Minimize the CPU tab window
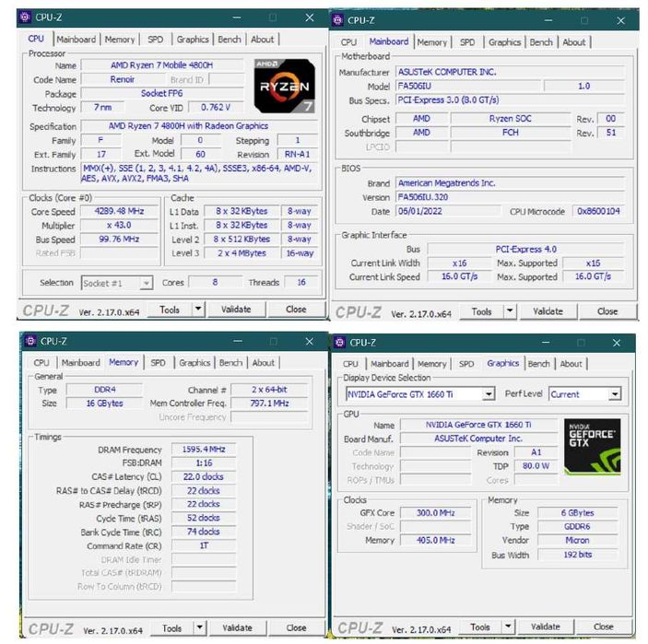This screenshot has height=644, width=648. [237, 18]
